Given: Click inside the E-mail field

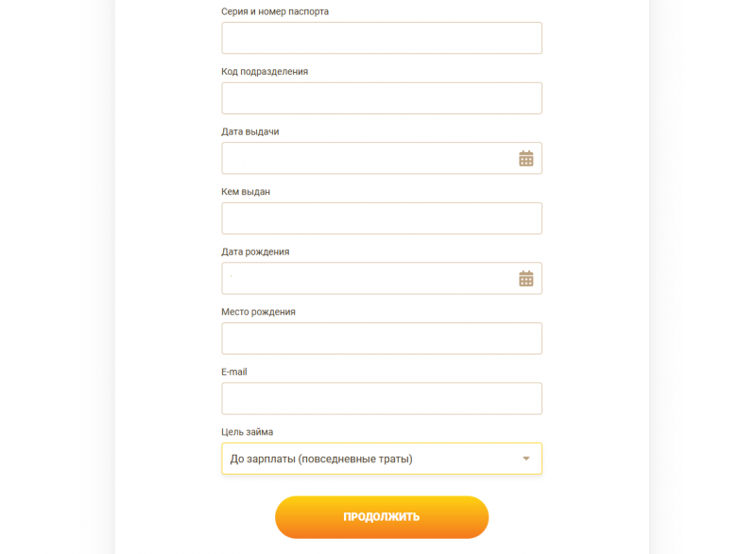Looking at the screenshot, I should pos(381,399).
